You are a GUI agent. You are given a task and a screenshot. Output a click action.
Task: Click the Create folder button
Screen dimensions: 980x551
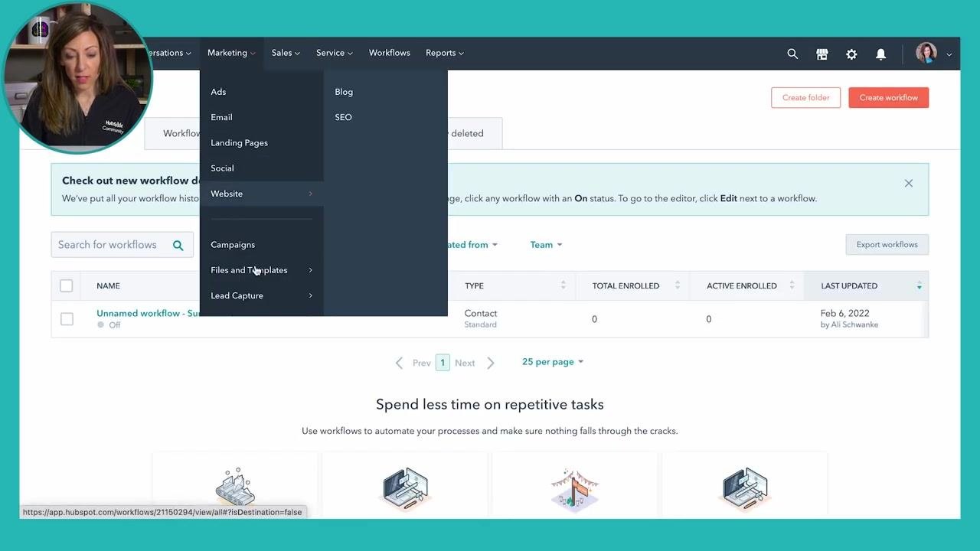coord(805,98)
